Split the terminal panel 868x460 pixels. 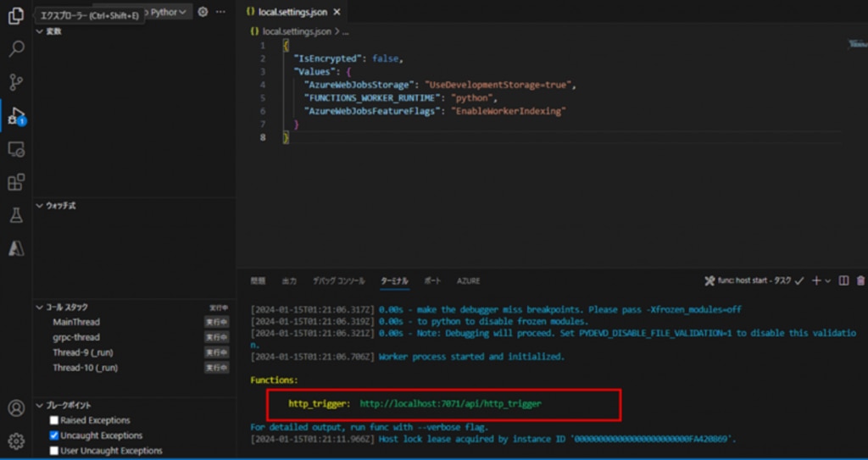coord(843,280)
